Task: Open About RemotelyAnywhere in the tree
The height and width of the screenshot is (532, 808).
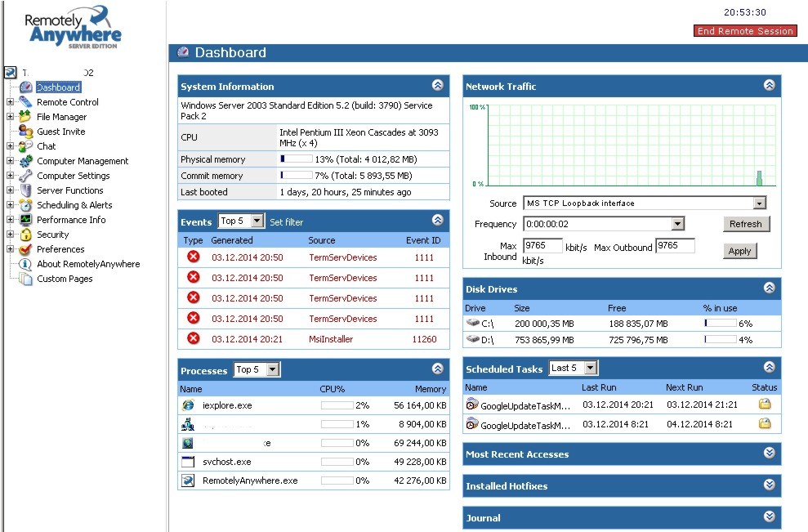Action: [88, 264]
